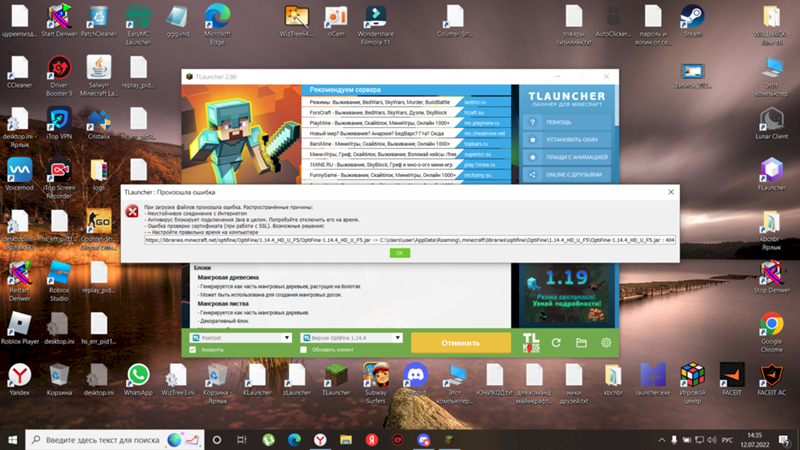Select the Microsoft Edge desktop icon
The height and width of the screenshot is (450, 800).
point(217,24)
